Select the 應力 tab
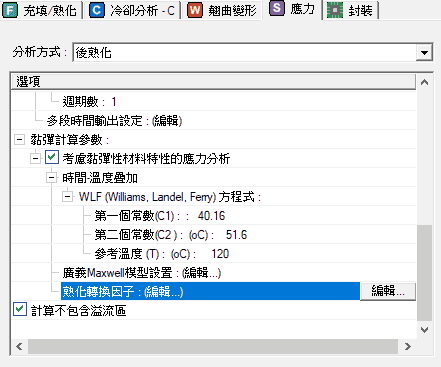 pos(292,9)
